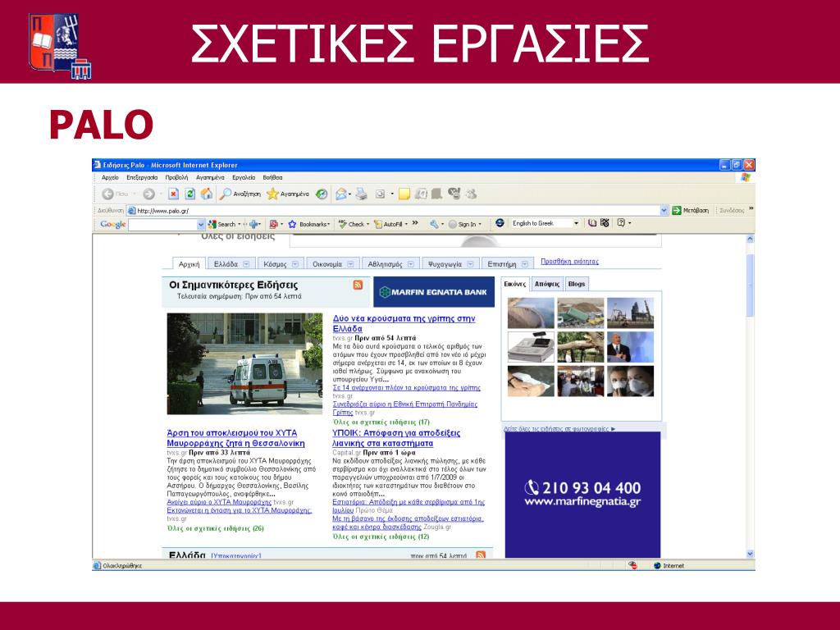Viewport: 840px width, 630px height.
Task: Click the spell Check toolbar button
Action: point(351,224)
